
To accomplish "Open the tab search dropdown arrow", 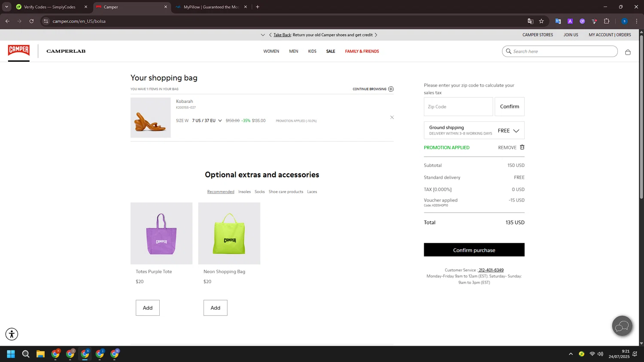I will tap(6, 7).
